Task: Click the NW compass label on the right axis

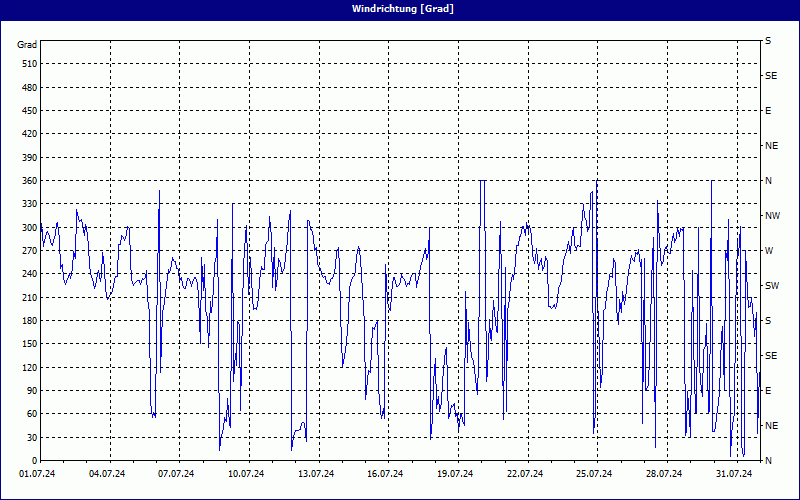Action: pos(772,216)
